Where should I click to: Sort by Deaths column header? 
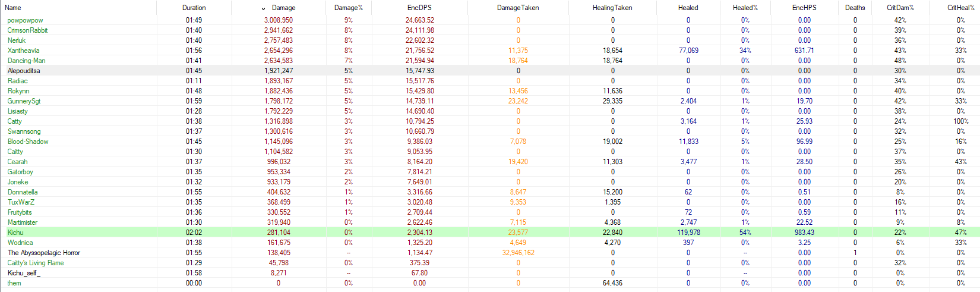[855, 8]
